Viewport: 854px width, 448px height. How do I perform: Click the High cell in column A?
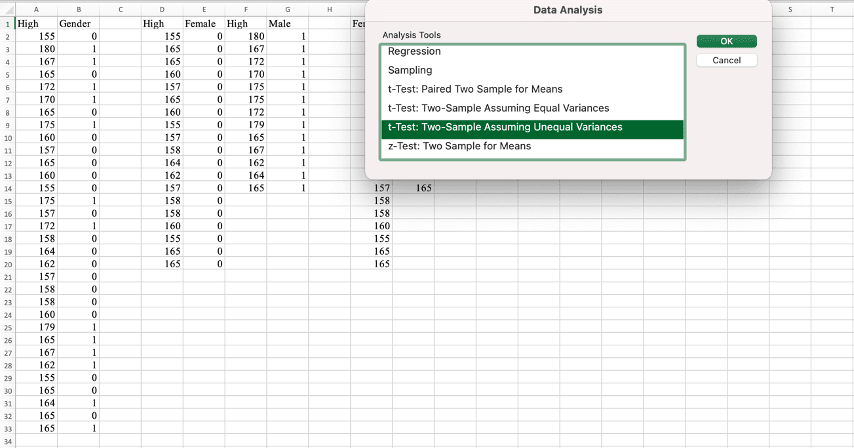(36, 22)
